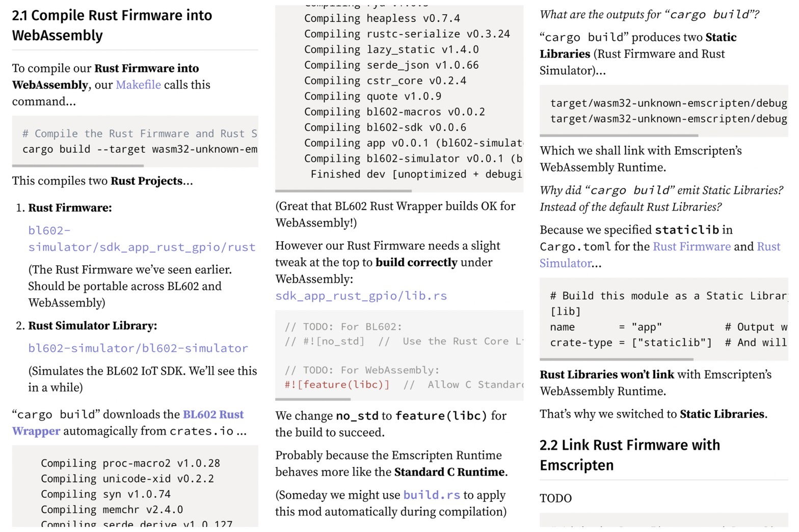
Task: Click the "2.1 Compile Rust Firmware into WebAssembly" heading
Action: pos(112,25)
